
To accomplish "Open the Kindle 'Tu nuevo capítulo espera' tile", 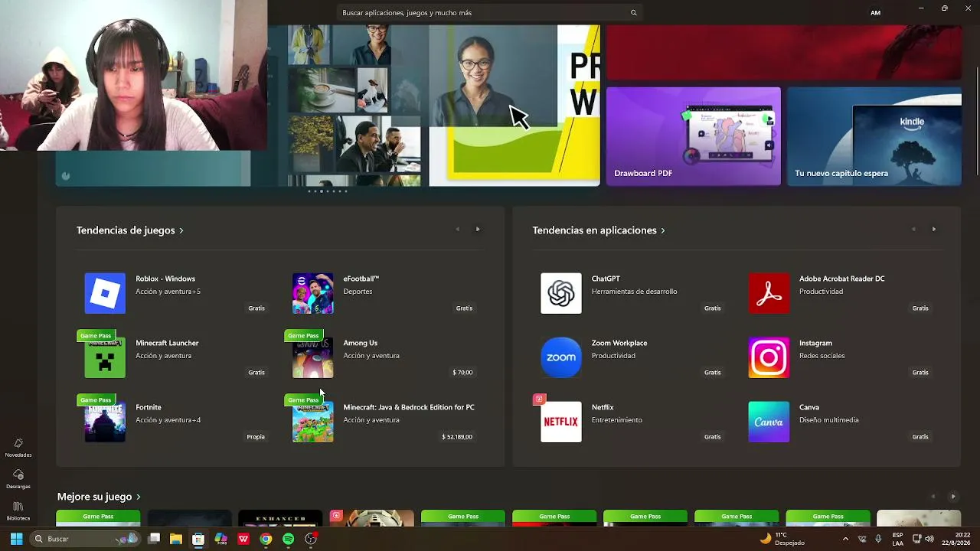I will tap(874, 136).
